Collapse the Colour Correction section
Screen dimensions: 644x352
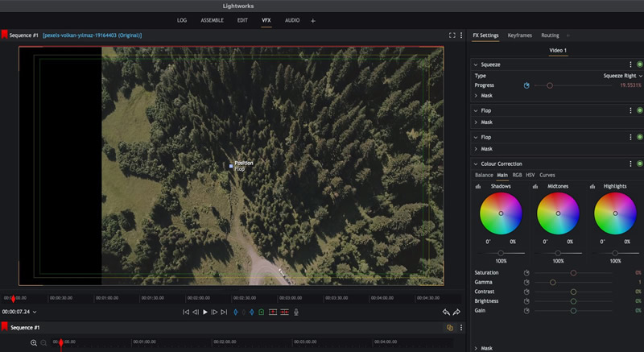[476, 164]
